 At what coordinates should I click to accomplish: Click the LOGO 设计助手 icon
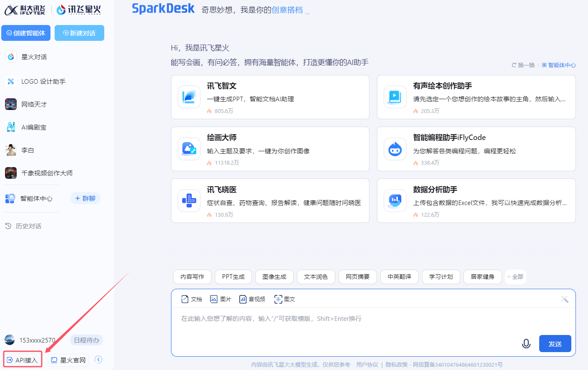click(x=11, y=82)
